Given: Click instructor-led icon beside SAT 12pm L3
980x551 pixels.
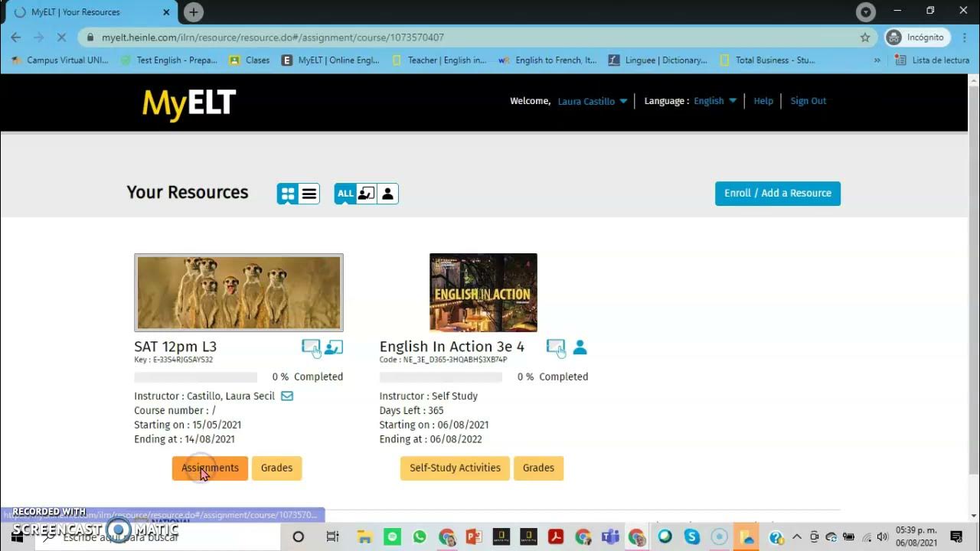Looking at the screenshot, I should (333, 347).
